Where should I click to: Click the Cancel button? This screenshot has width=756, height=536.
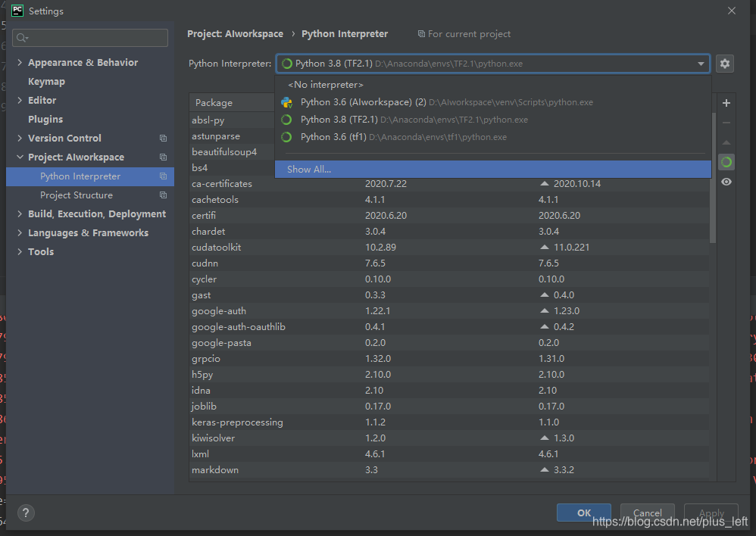[647, 513]
